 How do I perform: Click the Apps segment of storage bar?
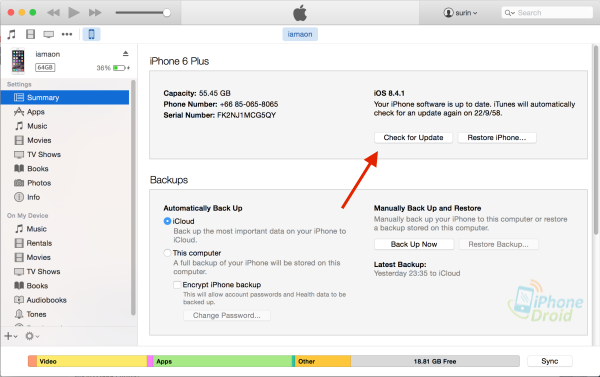point(223,361)
